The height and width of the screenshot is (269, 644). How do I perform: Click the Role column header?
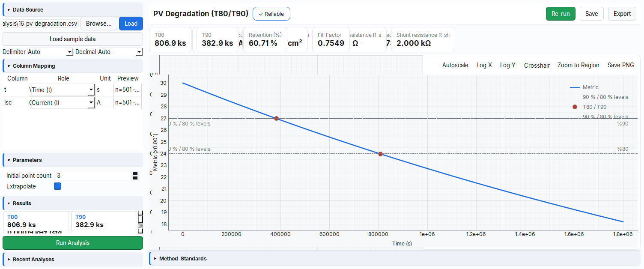pos(63,78)
